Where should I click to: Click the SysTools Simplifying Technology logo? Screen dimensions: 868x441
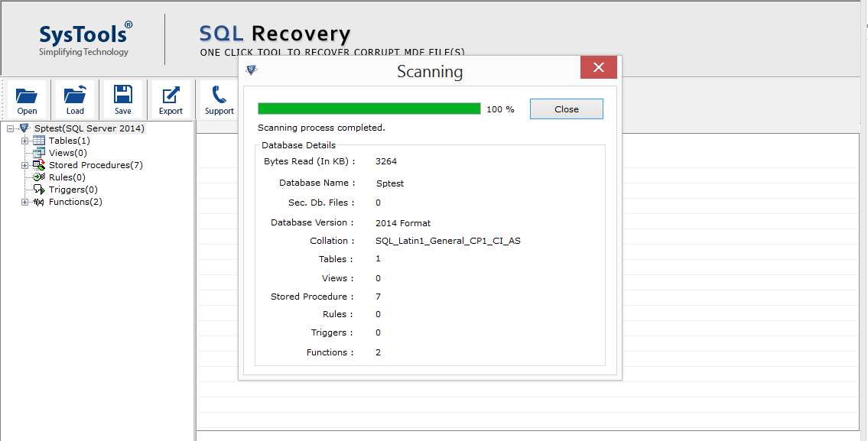pyautogui.click(x=85, y=39)
